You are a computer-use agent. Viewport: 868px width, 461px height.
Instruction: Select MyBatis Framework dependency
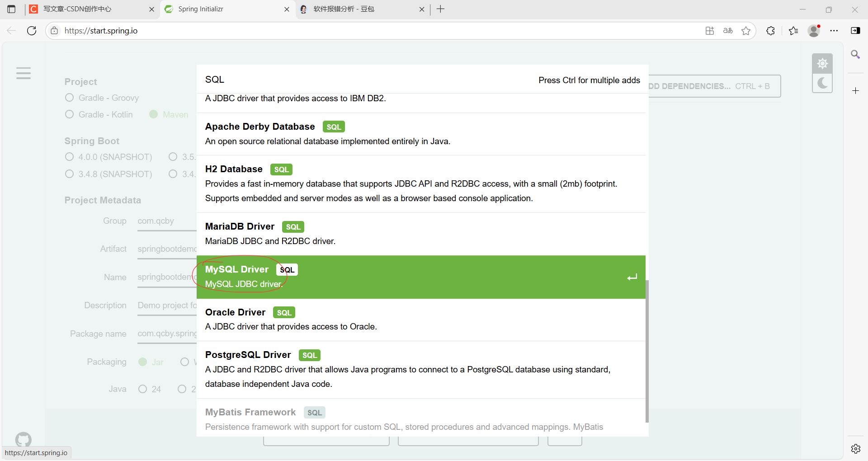pos(421,418)
